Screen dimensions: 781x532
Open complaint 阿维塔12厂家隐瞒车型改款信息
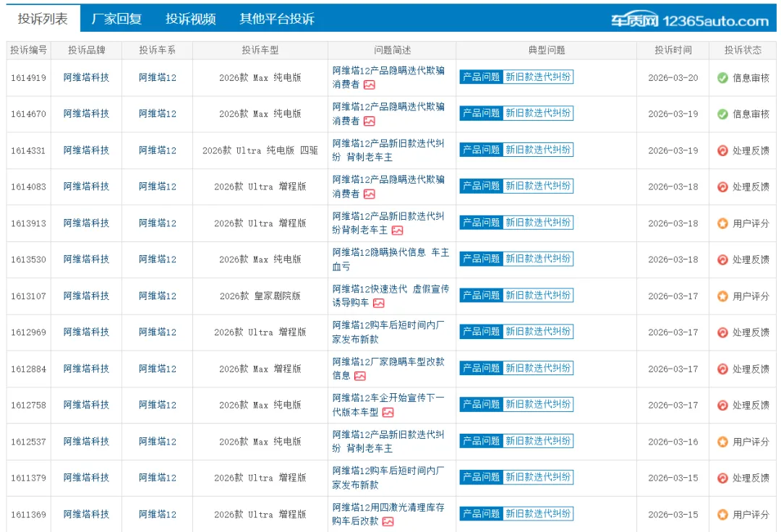point(388,368)
